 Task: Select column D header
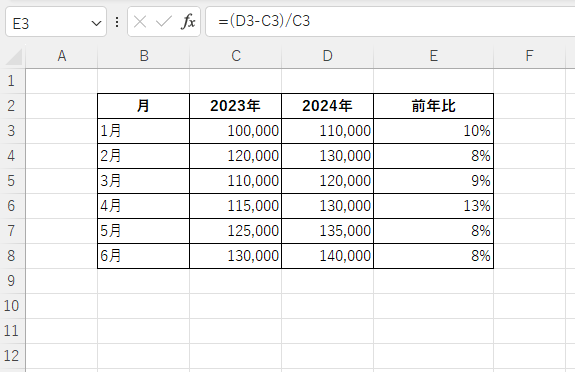tap(327, 56)
